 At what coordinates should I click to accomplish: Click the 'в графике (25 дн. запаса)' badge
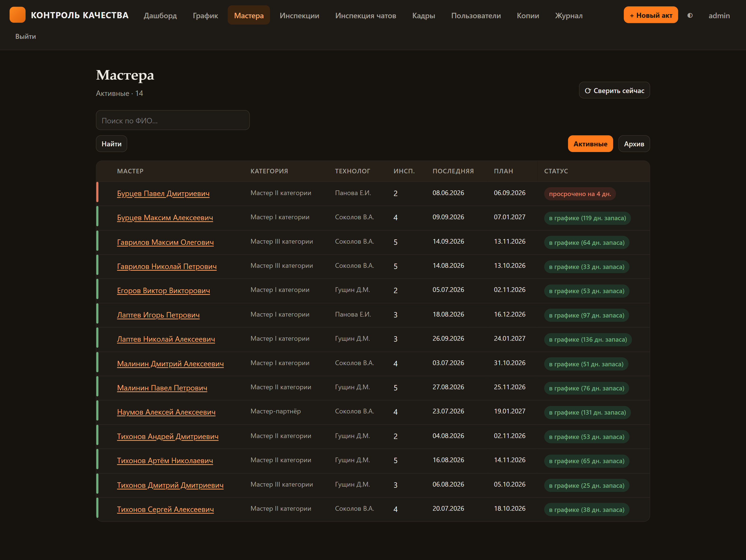pos(586,485)
